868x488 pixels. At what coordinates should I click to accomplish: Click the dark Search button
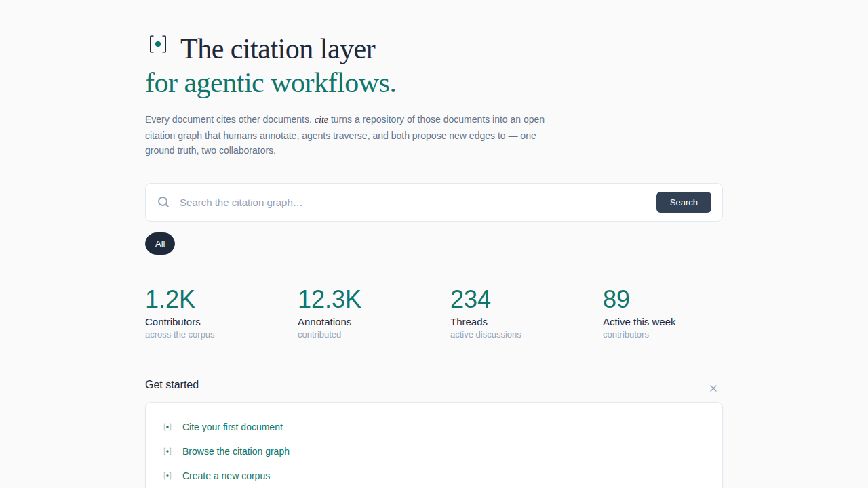(x=684, y=202)
